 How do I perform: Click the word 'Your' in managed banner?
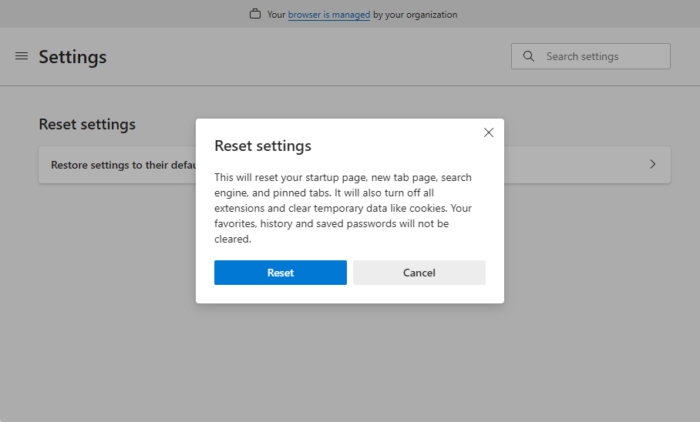tap(276, 15)
